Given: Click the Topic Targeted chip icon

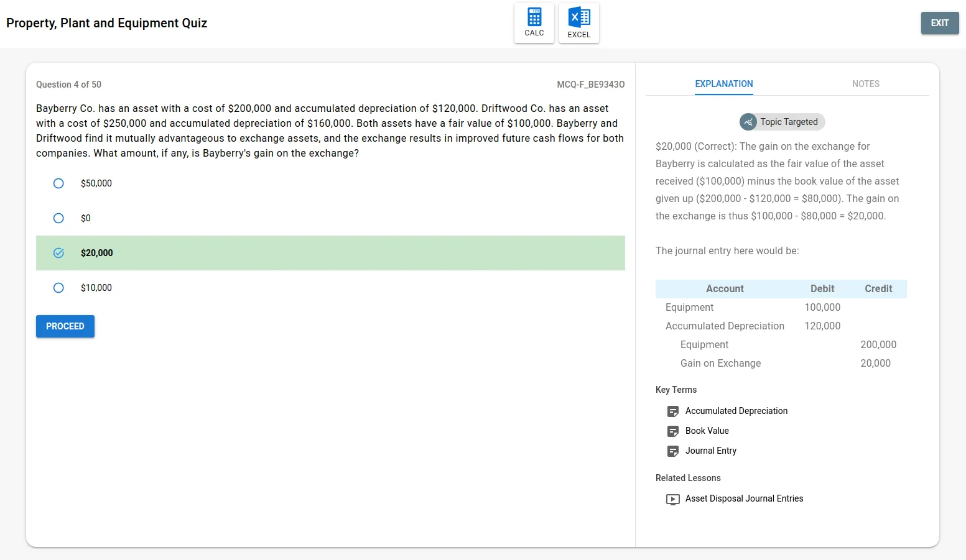Looking at the screenshot, I should click(748, 122).
